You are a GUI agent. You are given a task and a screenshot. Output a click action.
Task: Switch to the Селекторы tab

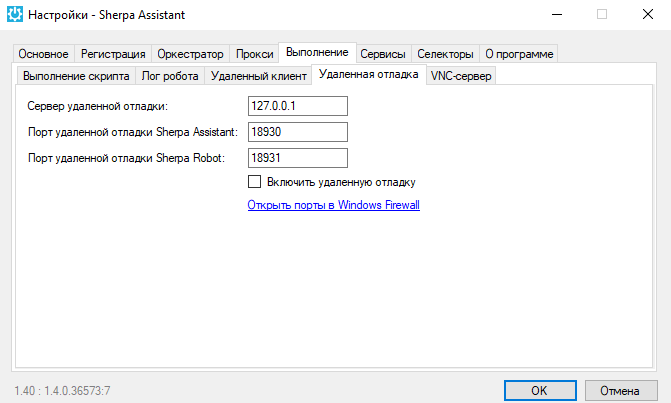[x=445, y=54]
